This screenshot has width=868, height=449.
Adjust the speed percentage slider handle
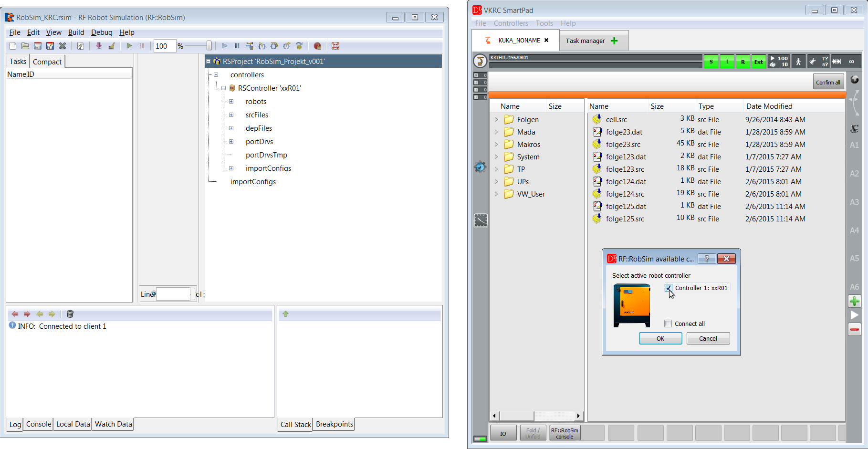[209, 46]
